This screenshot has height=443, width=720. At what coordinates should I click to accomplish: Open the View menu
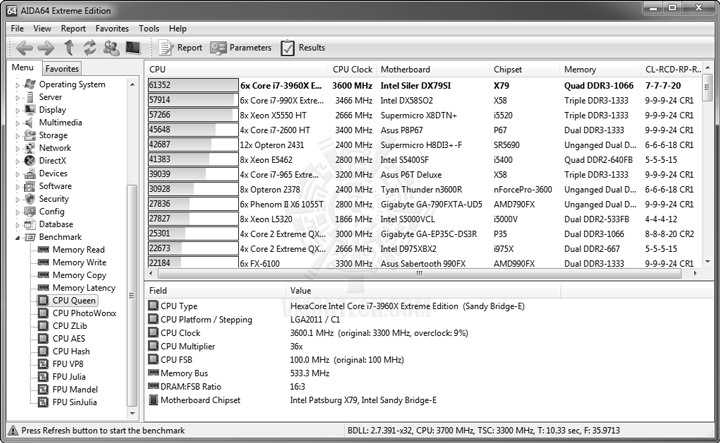[x=42, y=28]
